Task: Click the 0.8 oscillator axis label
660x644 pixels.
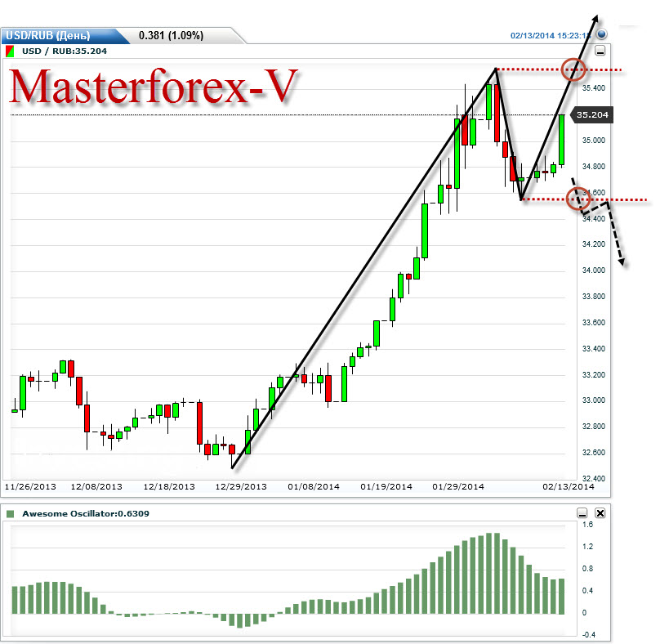Action: click(587, 569)
